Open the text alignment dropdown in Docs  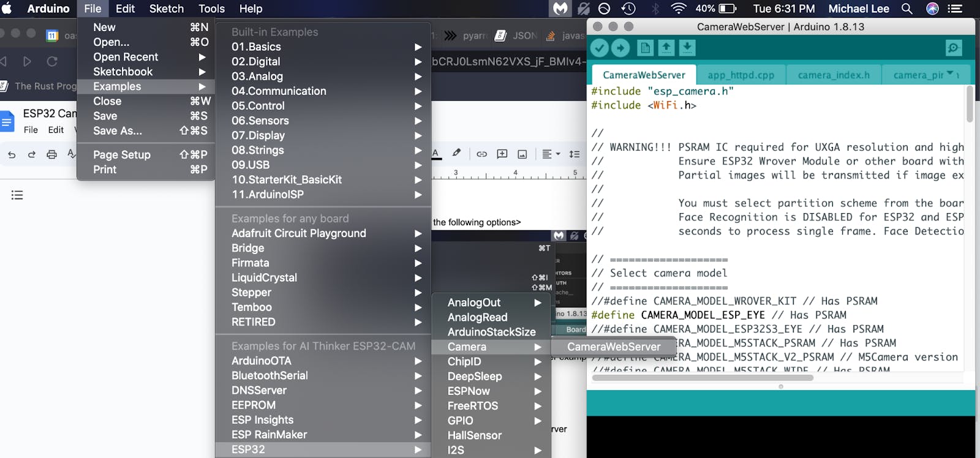(551, 154)
